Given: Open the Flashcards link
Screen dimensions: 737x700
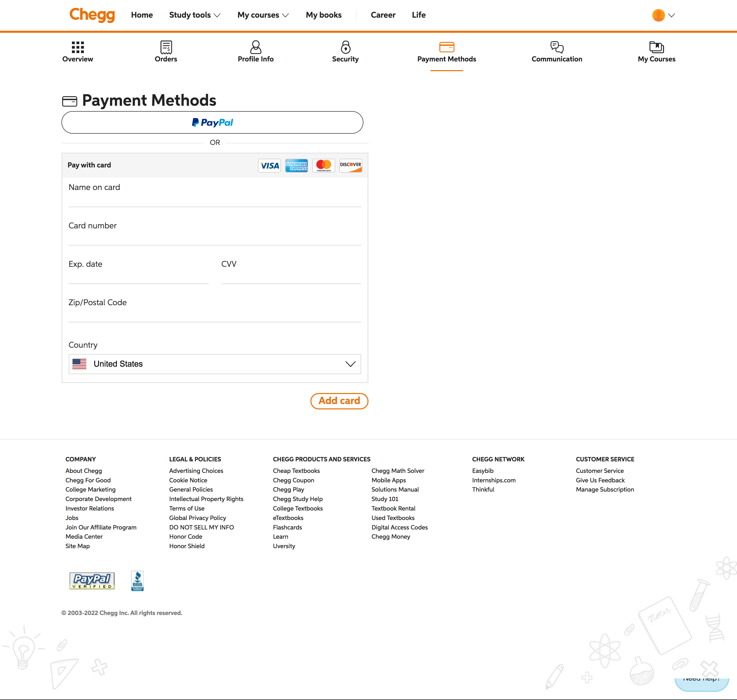Looking at the screenshot, I should [287, 527].
